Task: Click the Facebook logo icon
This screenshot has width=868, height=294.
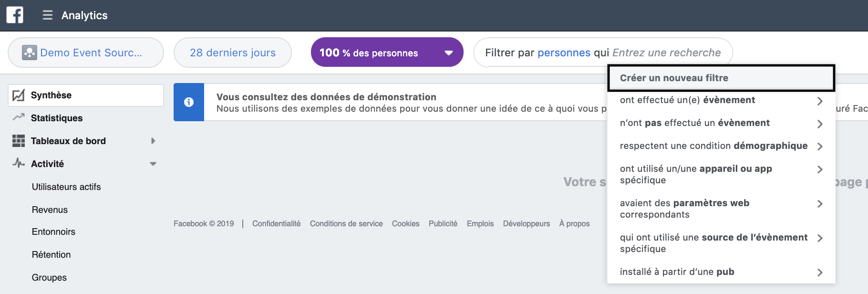Action: click(x=15, y=15)
